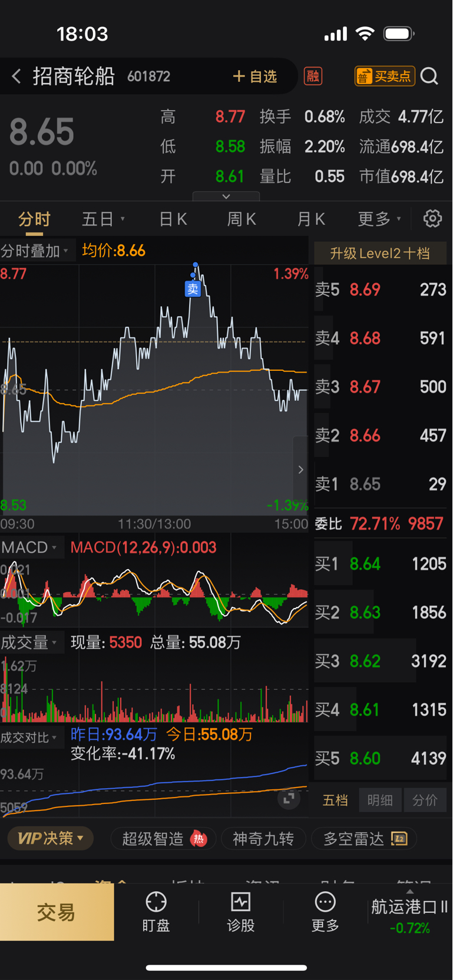Tap buy level 买1 price 8.64
The height and width of the screenshot is (980, 453).
380,564
